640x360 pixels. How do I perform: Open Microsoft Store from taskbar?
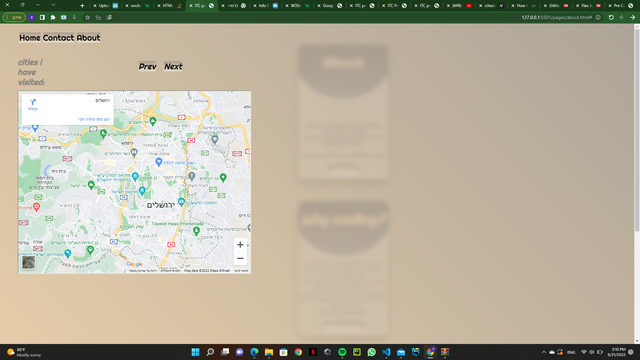tap(284, 352)
